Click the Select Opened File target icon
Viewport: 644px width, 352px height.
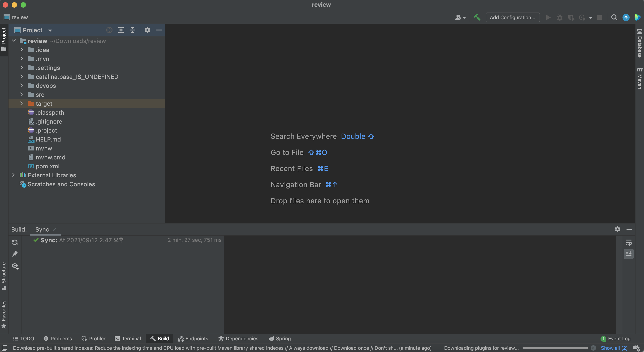[x=109, y=30]
